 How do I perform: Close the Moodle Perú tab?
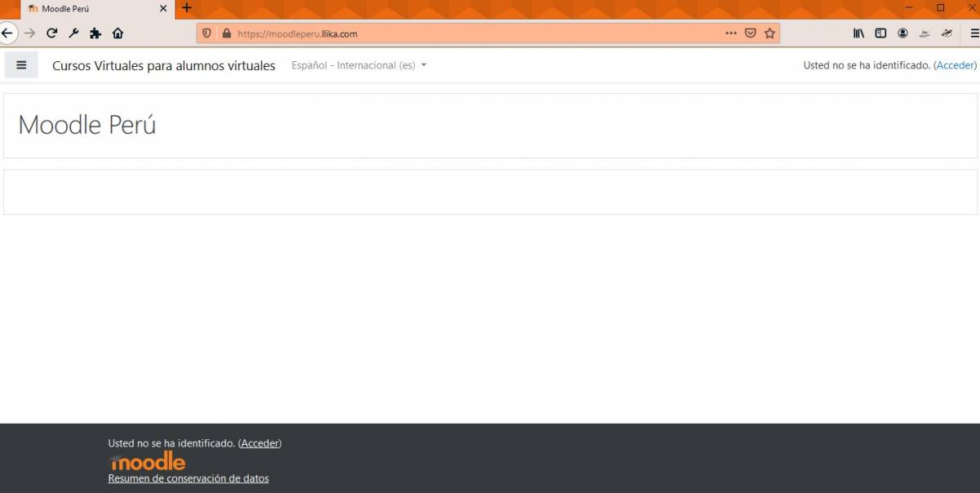(163, 9)
